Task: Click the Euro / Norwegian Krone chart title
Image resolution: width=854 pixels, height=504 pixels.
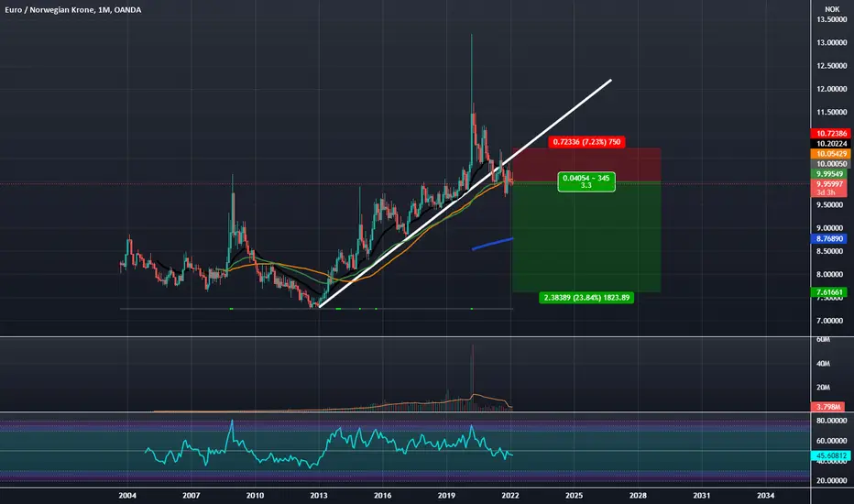Action: [x=73, y=10]
